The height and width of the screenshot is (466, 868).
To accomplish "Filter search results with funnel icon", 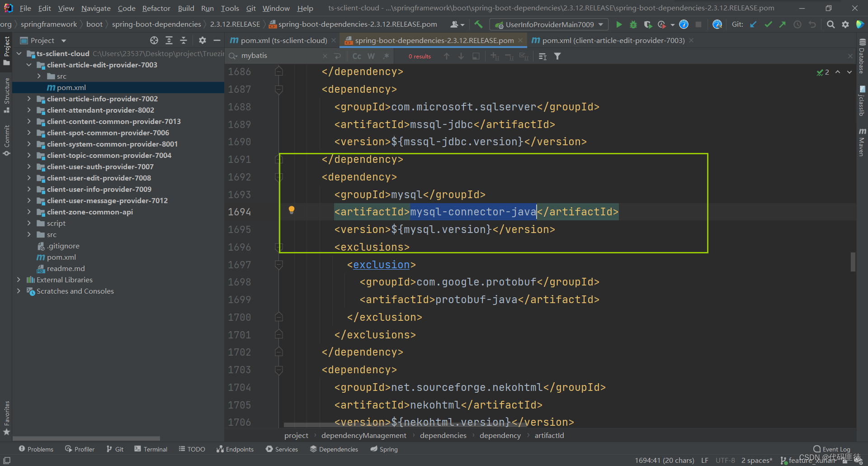I will (x=557, y=56).
